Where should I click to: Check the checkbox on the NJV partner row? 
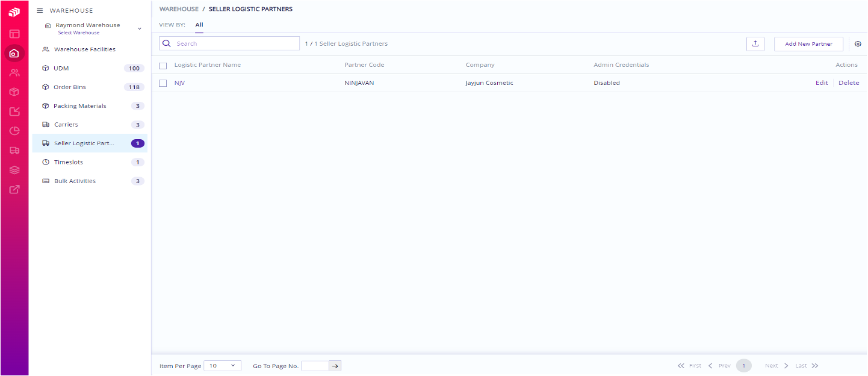(163, 83)
